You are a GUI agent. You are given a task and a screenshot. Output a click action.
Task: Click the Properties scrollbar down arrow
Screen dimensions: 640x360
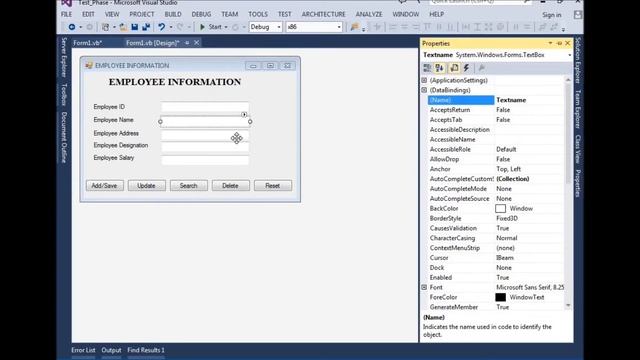point(568,306)
